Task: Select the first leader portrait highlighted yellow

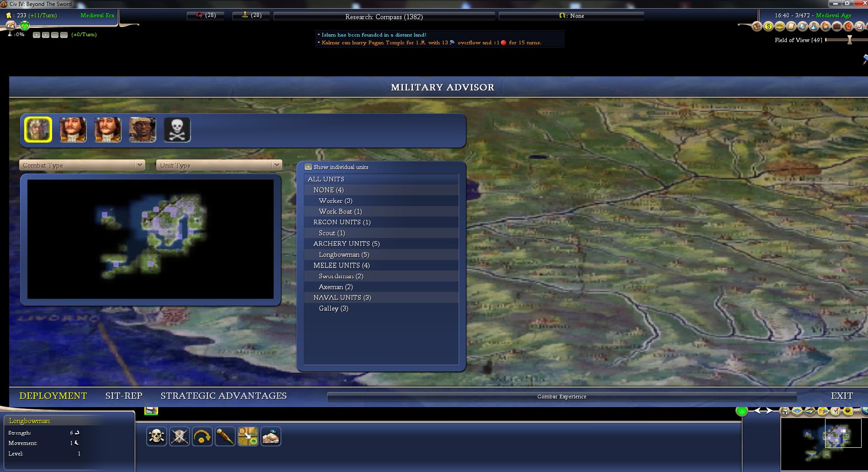Action: pos(38,129)
